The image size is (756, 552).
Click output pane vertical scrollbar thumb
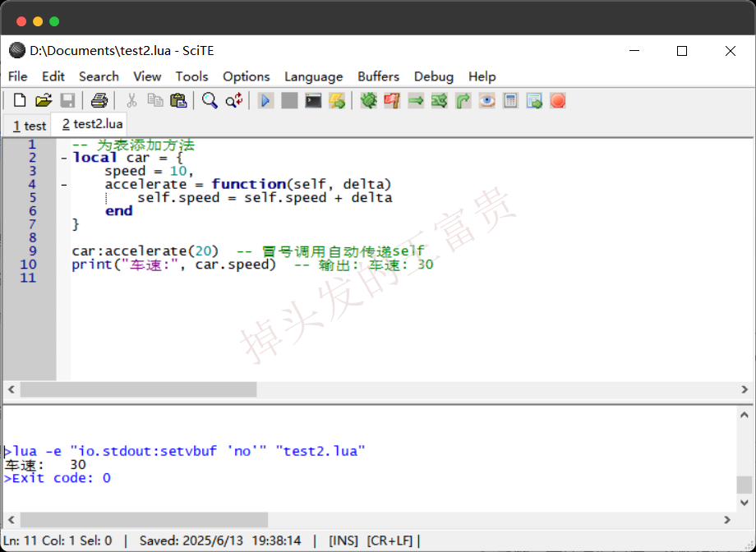pyautogui.click(x=744, y=485)
